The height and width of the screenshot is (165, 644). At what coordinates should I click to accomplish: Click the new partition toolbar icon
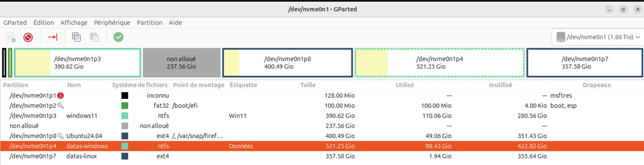pos(11,37)
